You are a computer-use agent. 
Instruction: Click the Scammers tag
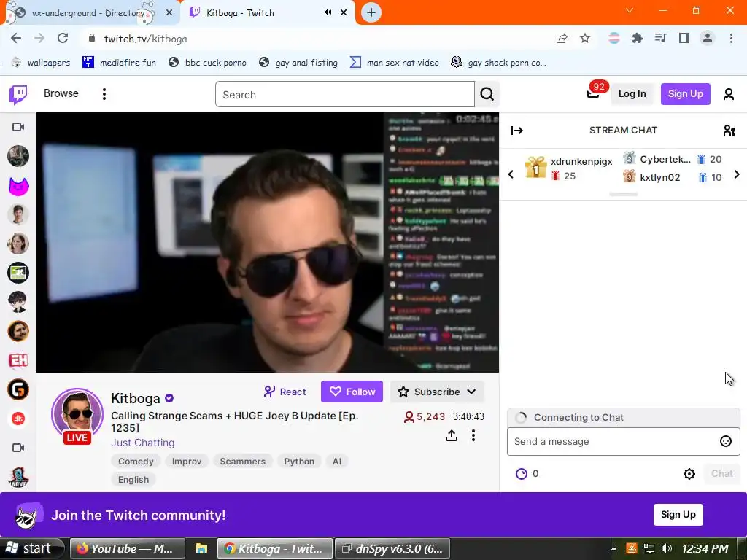242,462
